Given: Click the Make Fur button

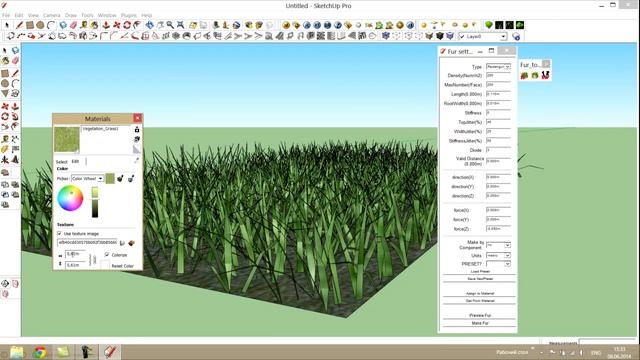Looking at the screenshot, I should tap(480, 323).
